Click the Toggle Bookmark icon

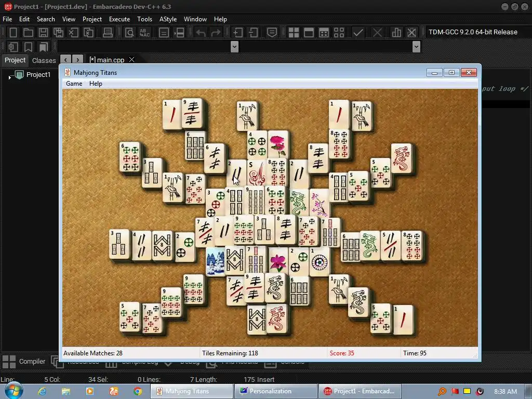[28, 47]
